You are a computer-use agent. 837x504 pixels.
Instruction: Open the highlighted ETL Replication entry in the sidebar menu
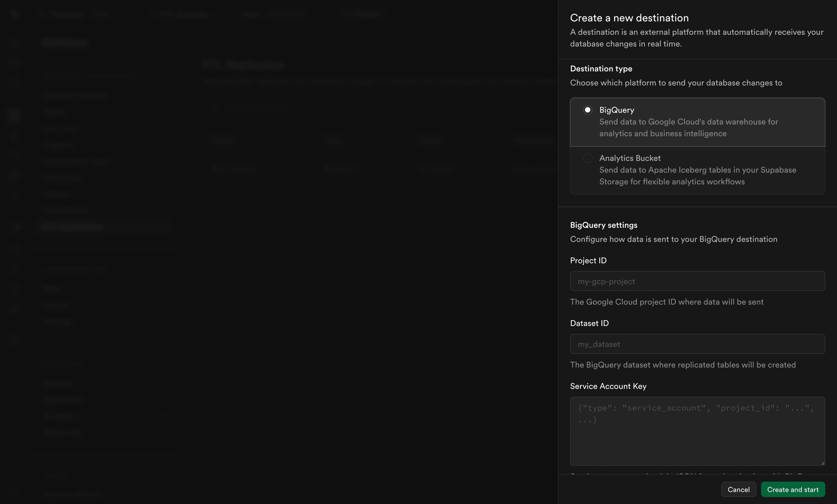click(x=105, y=227)
